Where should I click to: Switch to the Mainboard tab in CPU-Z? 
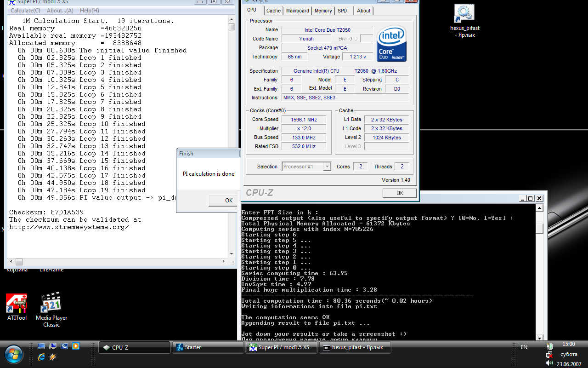click(x=298, y=11)
